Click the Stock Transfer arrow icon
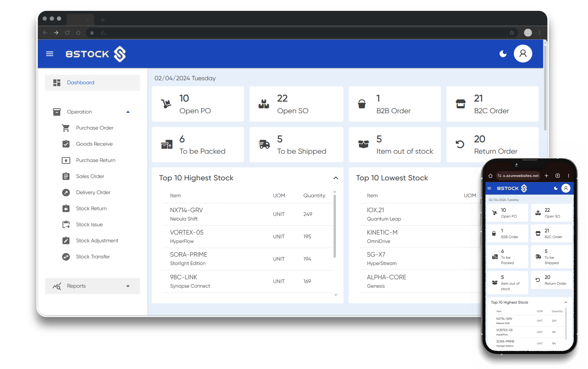Screen dimensions: 588x369 point(66,257)
